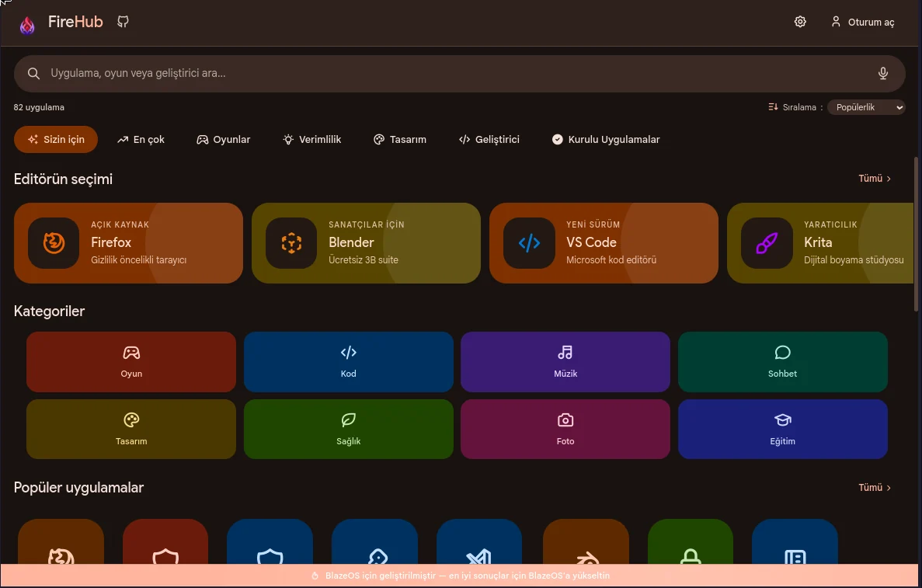Click the Oturum aç sign-in button

click(x=863, y=23)
